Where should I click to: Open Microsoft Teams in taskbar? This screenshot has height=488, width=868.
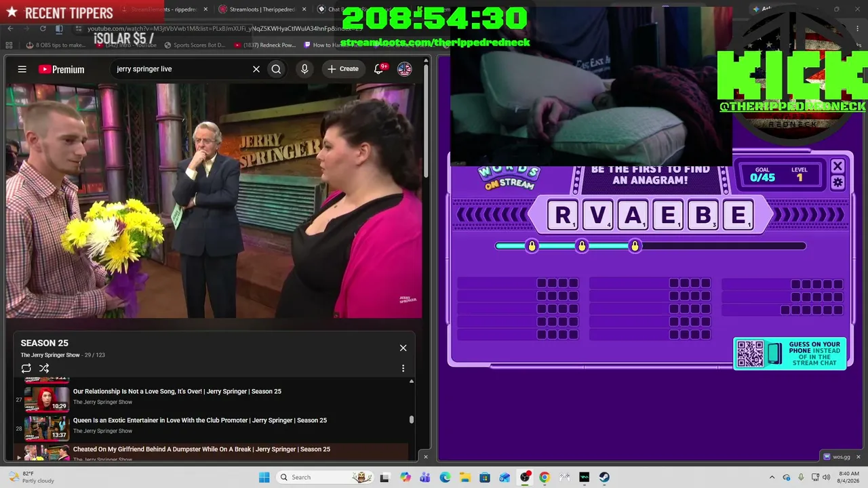point(425,477)
